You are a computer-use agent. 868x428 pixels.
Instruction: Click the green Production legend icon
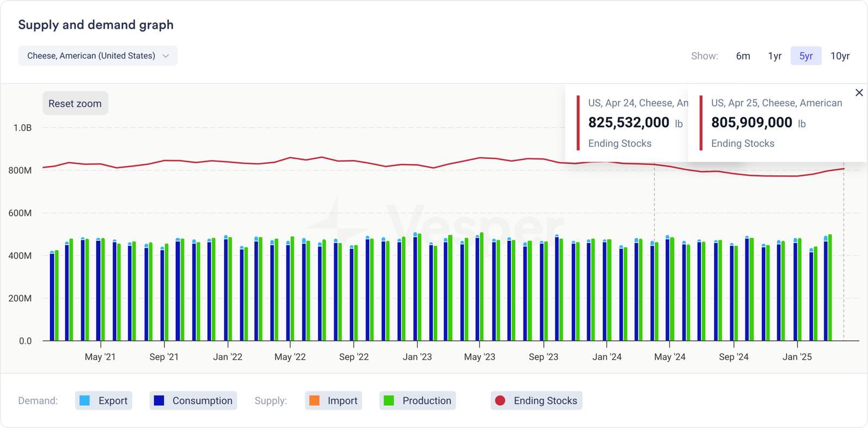pyautogui.click(x=389, y=401)
